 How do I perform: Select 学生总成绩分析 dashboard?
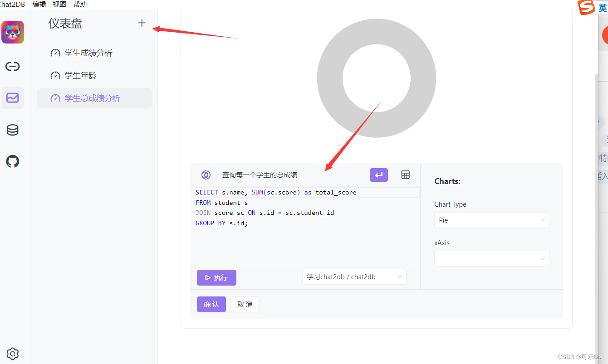(94, 98)
